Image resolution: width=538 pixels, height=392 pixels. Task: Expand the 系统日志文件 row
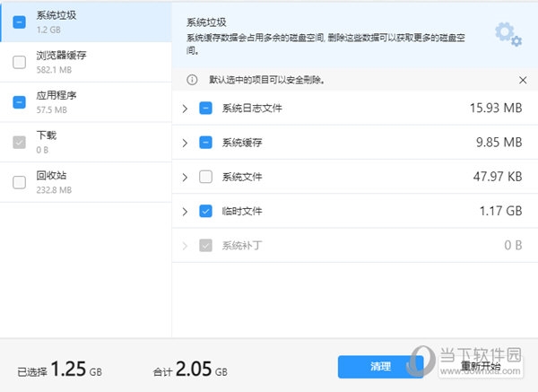pos(185,109)
